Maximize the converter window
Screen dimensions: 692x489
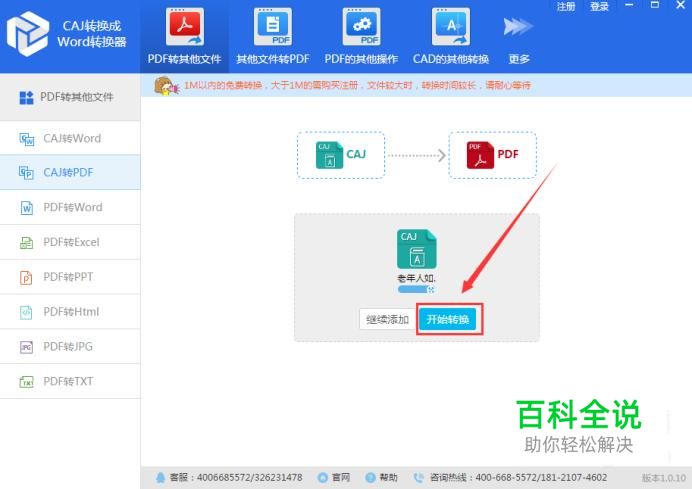click(x=655, y=5)
